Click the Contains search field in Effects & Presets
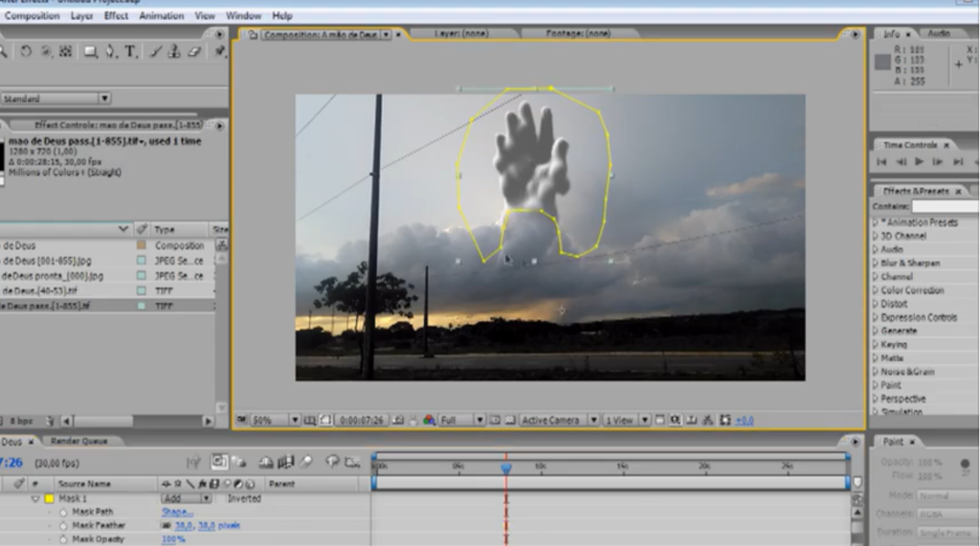 pyautogui.click(x=944, y=207)
